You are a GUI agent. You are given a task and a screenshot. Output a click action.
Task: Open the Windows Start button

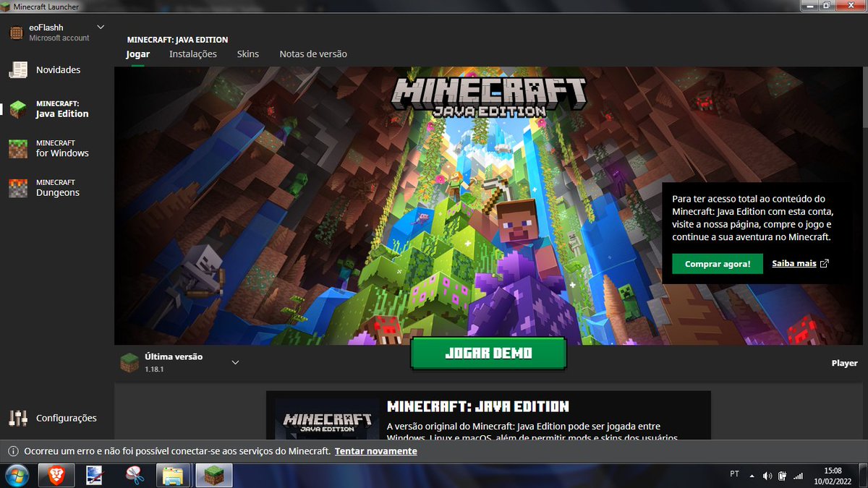coord(17,475)
